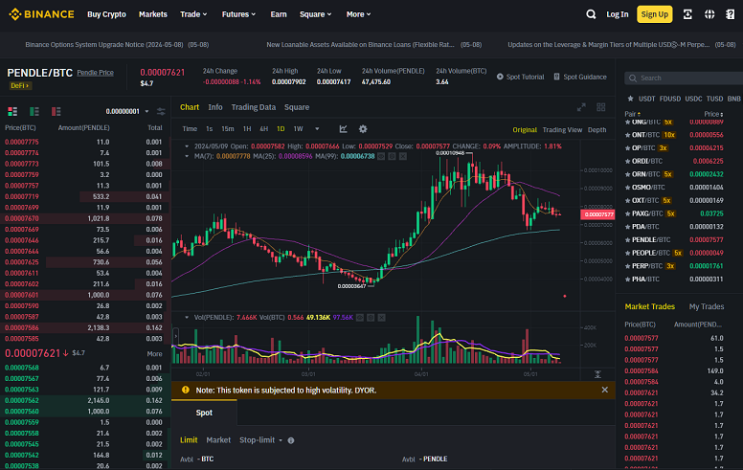Click the Log In button
743x470 pixels.
pyautogui.click(x=617, y=14)
